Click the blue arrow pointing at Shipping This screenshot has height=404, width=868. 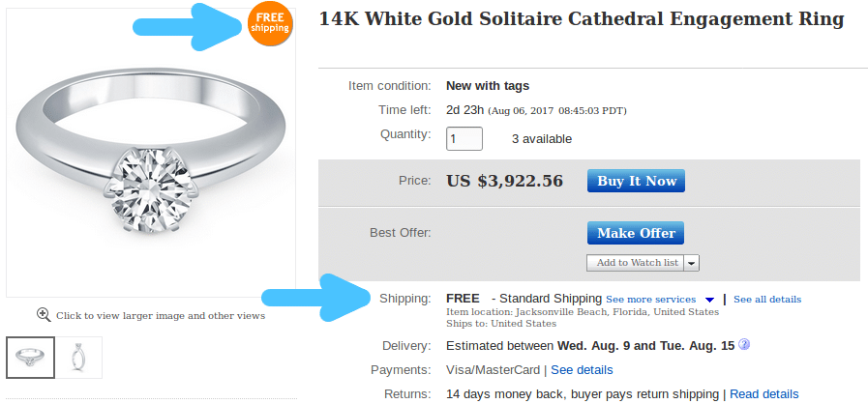[314, 300]
